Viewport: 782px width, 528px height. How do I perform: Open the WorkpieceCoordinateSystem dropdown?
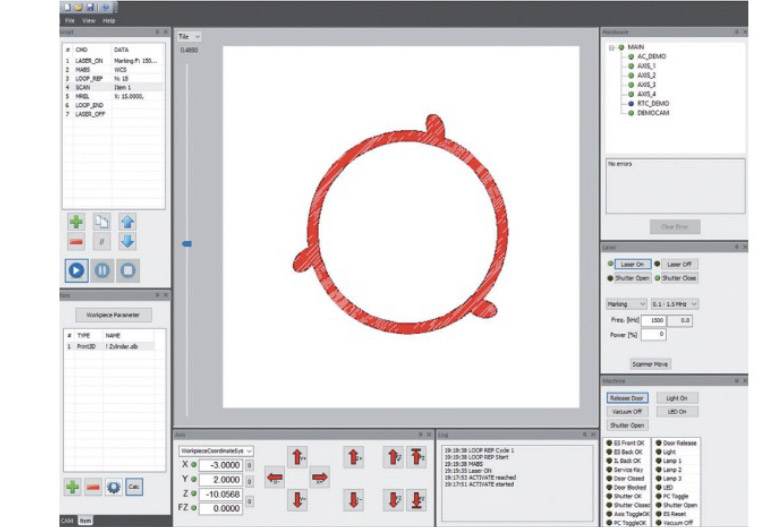(x=217, y=451)
